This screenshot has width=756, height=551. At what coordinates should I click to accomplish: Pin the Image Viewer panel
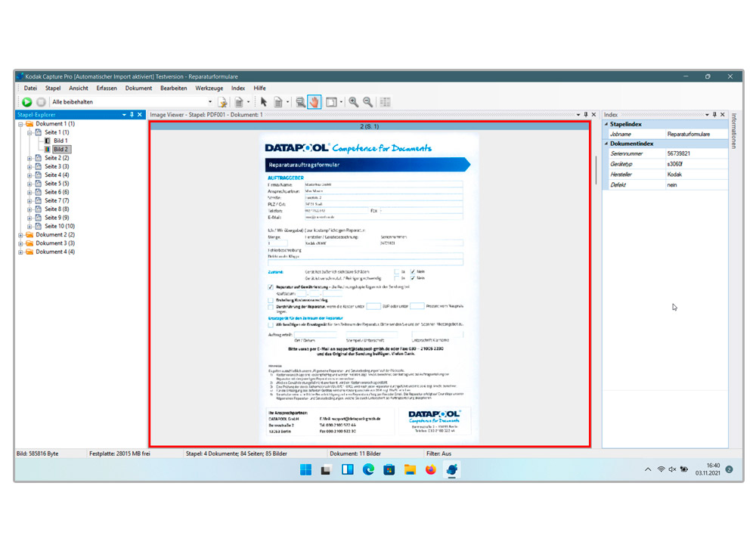[585, 115]
